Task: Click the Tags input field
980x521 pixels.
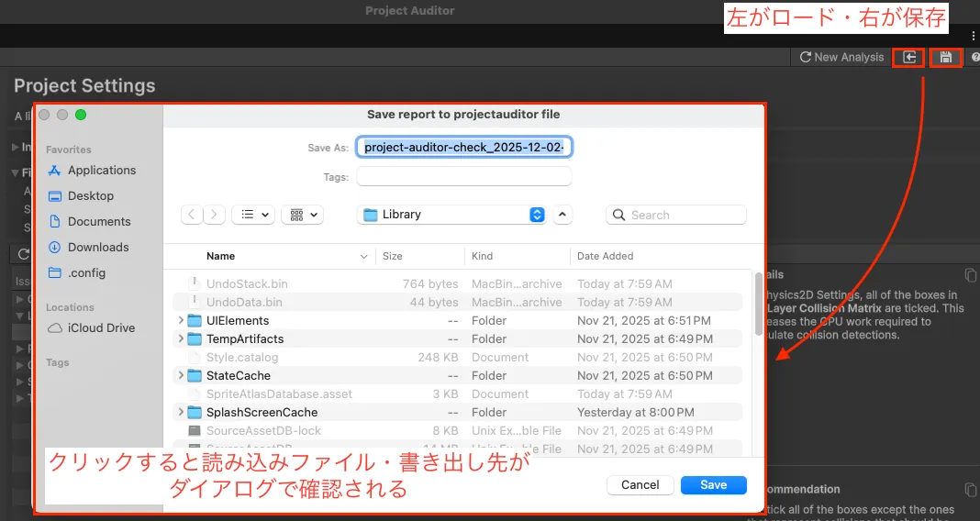Action: click(x=463, y=177)
